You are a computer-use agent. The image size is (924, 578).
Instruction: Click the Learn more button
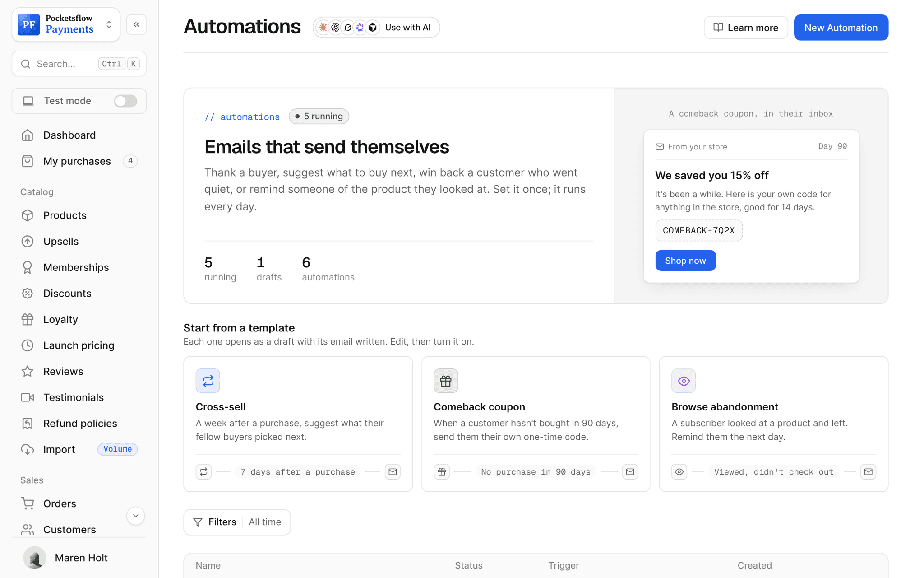746,28
